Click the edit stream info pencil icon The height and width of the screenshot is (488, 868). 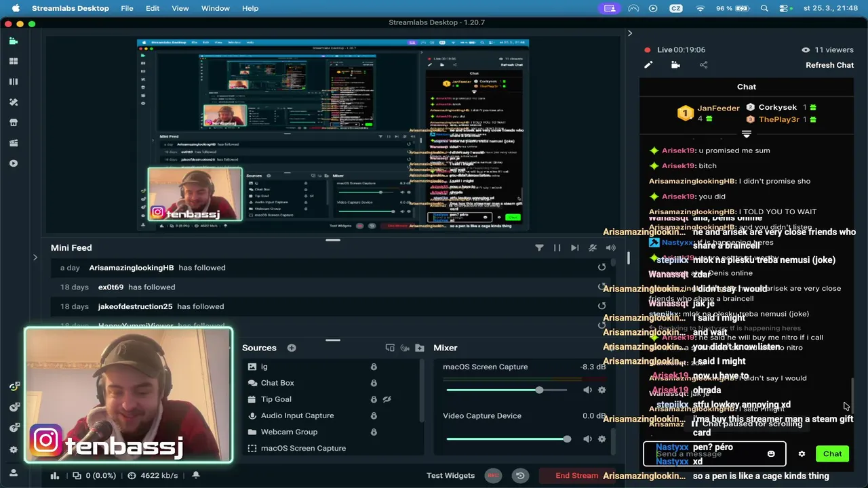click(648, 65)
